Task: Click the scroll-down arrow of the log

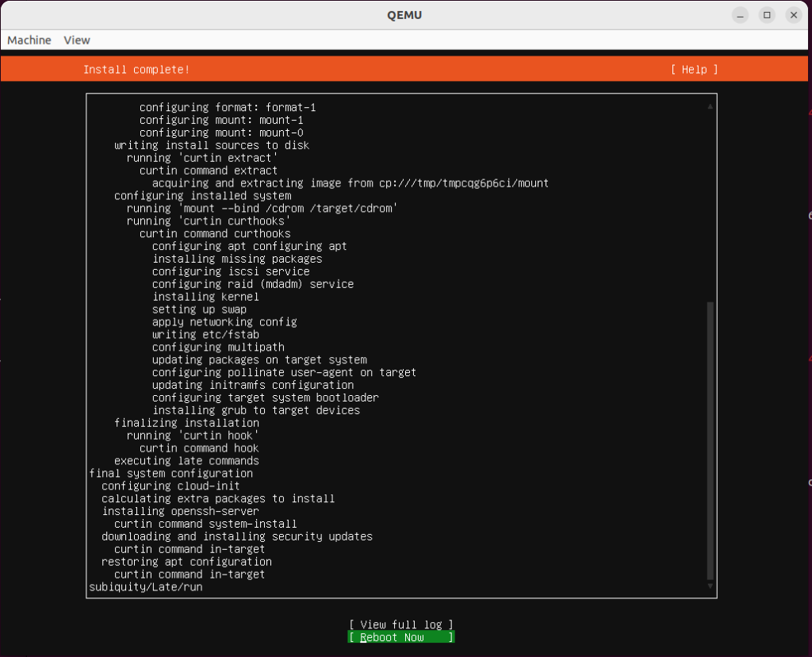Action: tap(710, 586)
